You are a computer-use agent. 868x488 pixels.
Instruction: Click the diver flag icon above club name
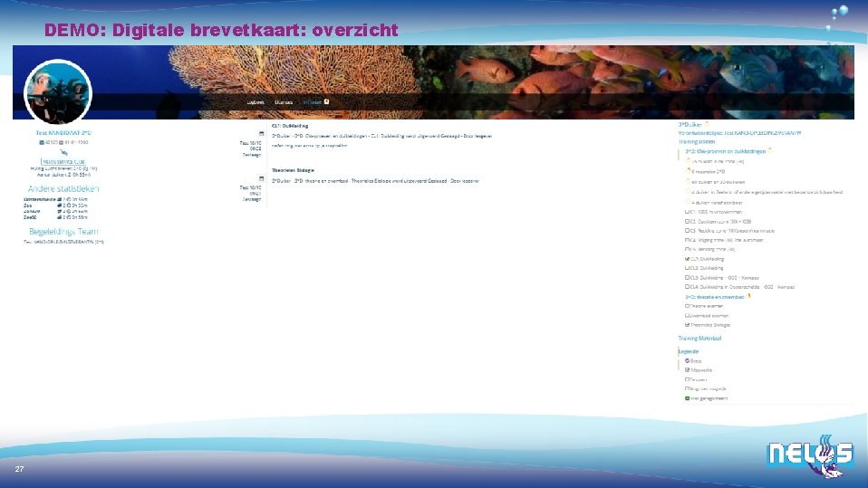(x=64, y=152)
